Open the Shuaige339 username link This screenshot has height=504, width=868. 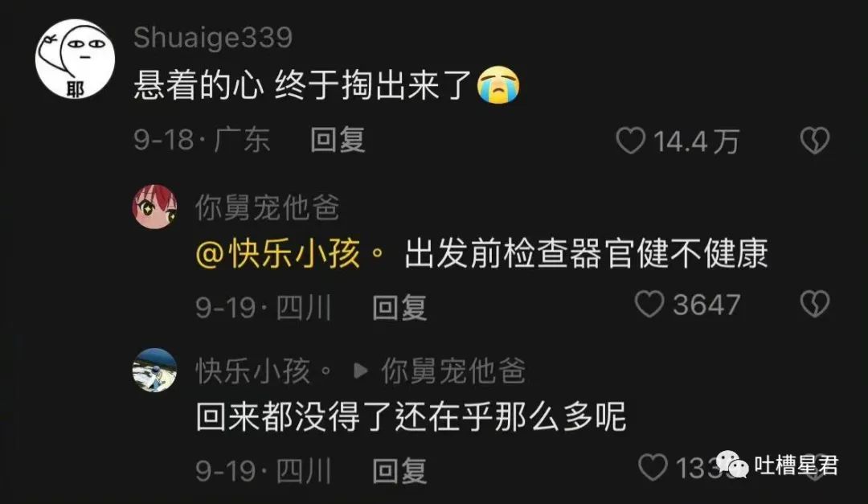point(212,38)
